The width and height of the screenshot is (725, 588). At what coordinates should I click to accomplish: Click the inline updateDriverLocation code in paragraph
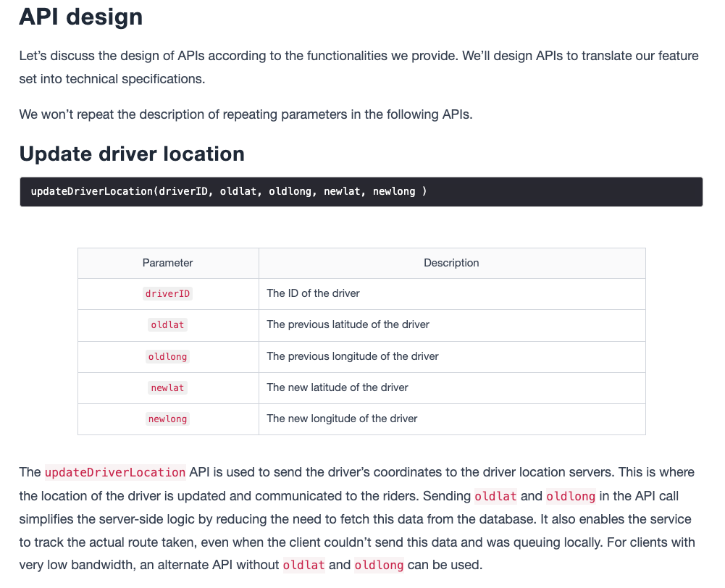pyautogui.click(x=115, y=472)
